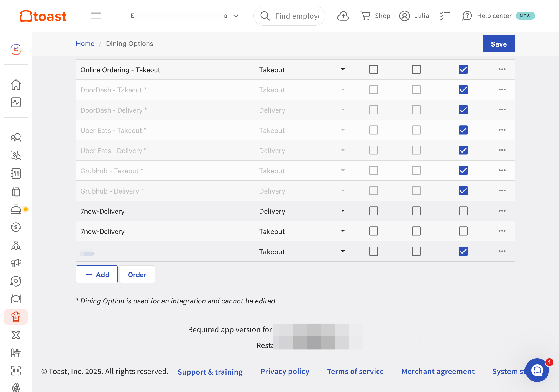
Task: Open the Shop cart icon
Action: click(x=365, y=16)
